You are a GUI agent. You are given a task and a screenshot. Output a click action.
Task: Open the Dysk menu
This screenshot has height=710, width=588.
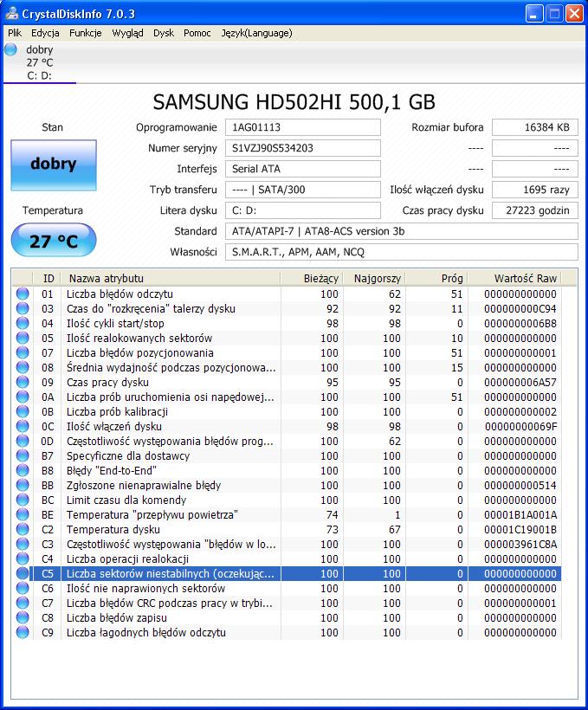[x=164, y=33]
